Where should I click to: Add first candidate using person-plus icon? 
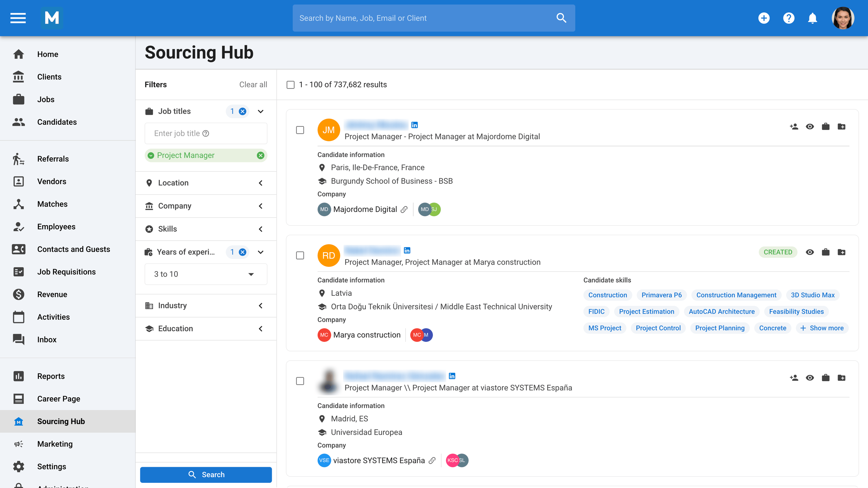(794, 127)
